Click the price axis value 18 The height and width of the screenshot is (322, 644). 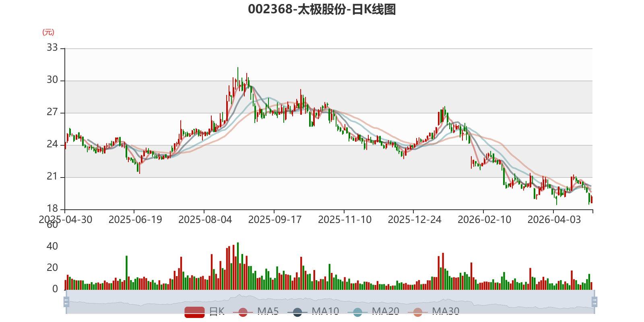tap(52, 208)
